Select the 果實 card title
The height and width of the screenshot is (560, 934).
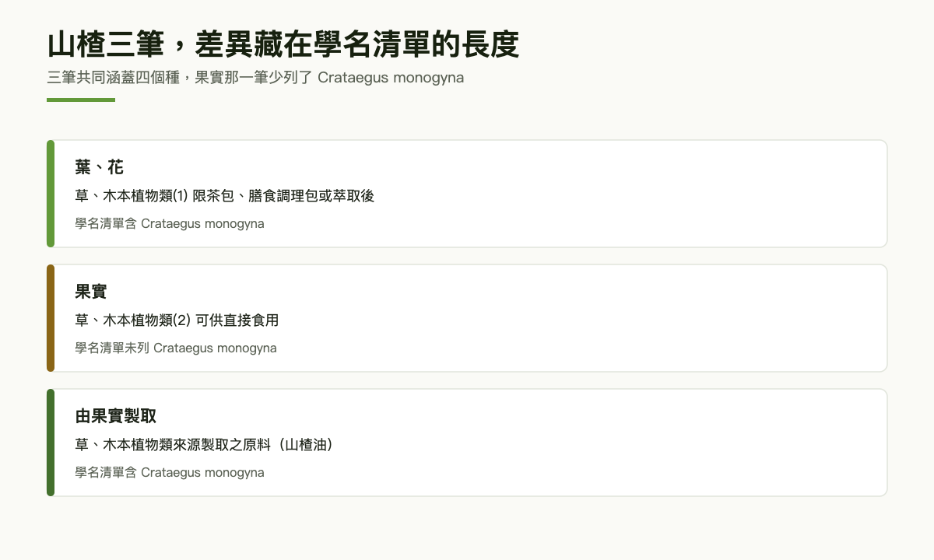(x=91, y=292)
